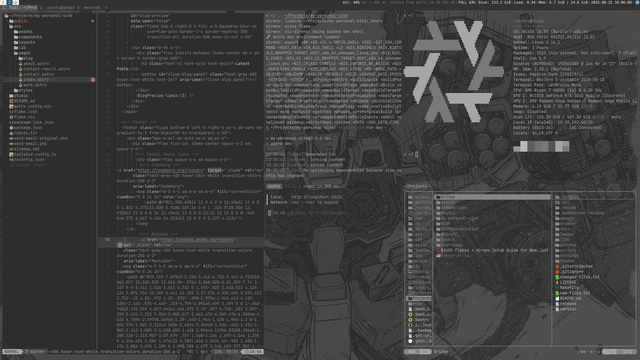The image size is (640, 360).
Task: Select Projects folder in Yazi parent pane
Action: 419,298
